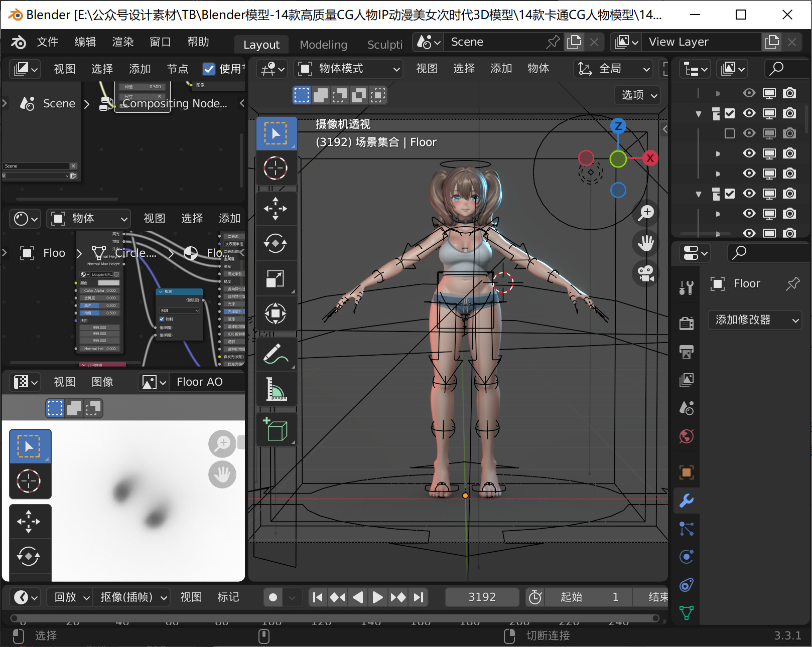Open the '帮助' help menu
This screenshot has width=812, height=647.
198,42
